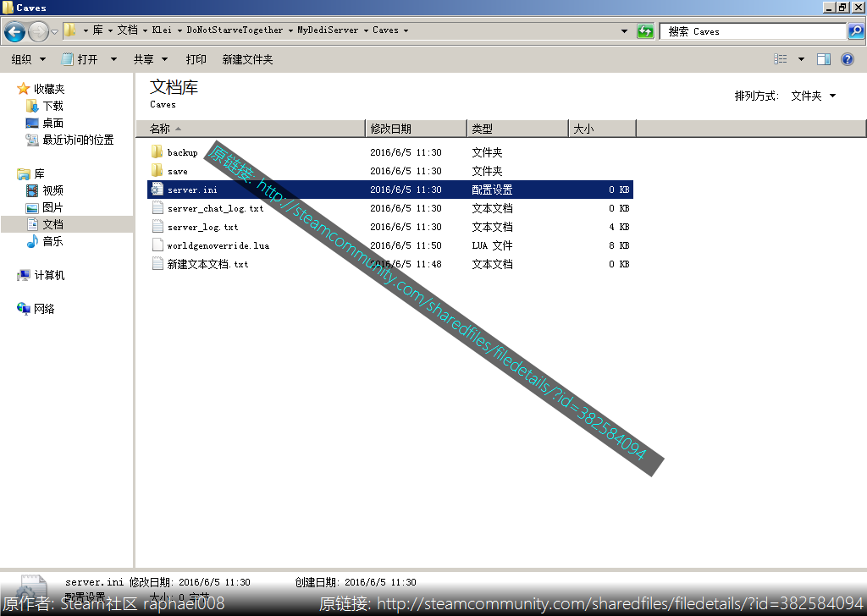
Task: Click 文档 segment in address bar
Action: (127, 30)
